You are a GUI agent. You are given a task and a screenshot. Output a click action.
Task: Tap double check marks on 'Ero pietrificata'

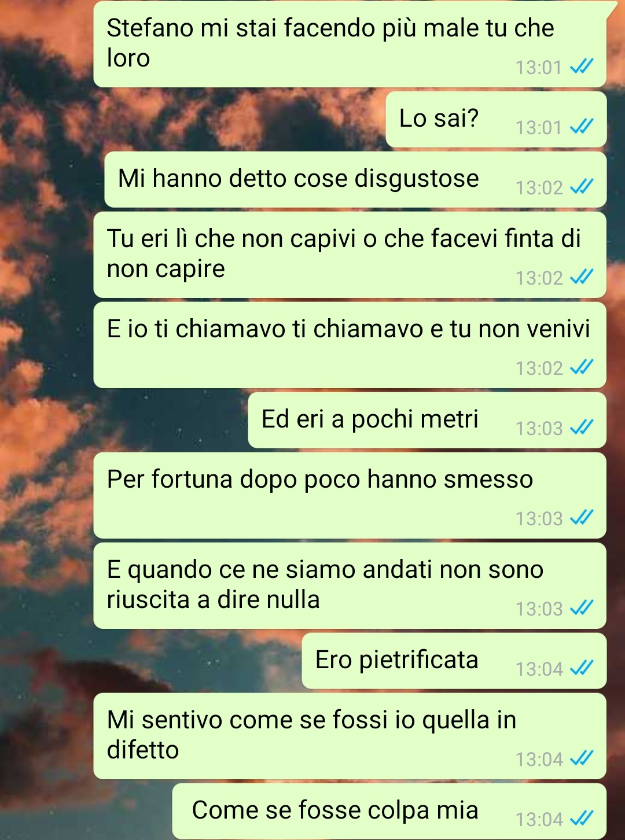(582, 668)
